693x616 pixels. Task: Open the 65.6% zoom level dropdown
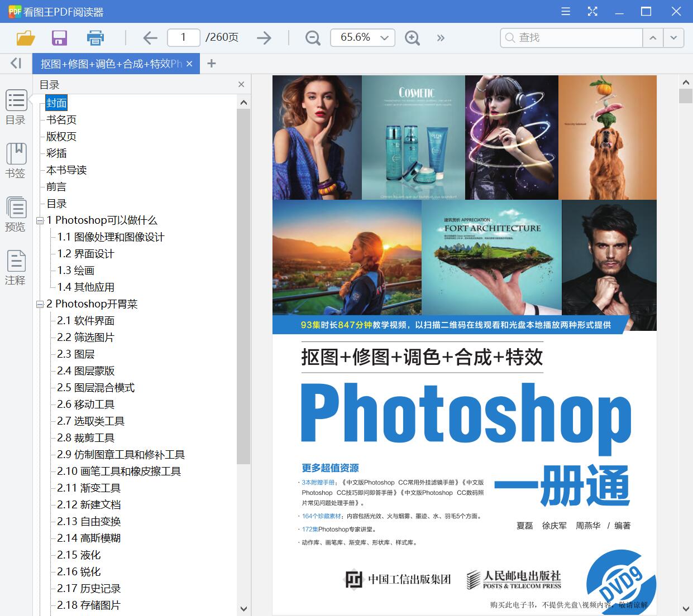(384, 38)
